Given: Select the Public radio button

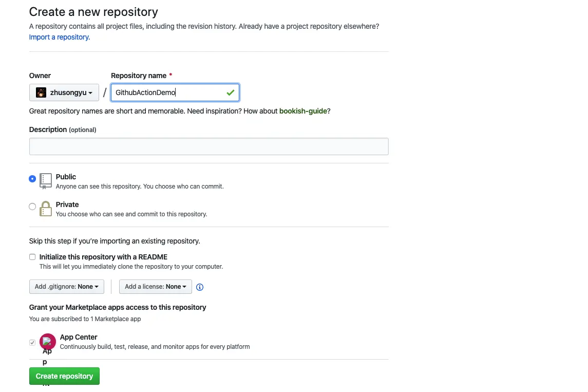Looking at the screenshot, I should (x=32, y=179).
